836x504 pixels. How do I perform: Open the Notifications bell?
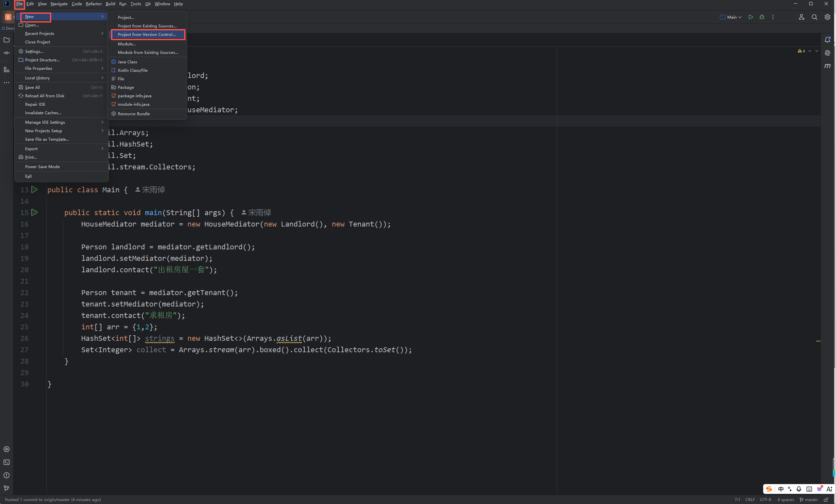click(828, 40)
